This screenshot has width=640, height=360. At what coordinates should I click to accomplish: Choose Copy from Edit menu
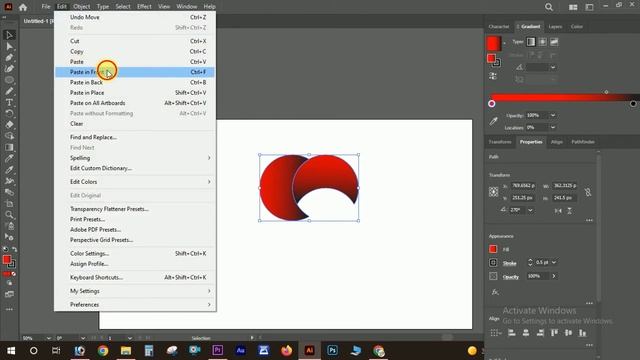pos(135,51)
